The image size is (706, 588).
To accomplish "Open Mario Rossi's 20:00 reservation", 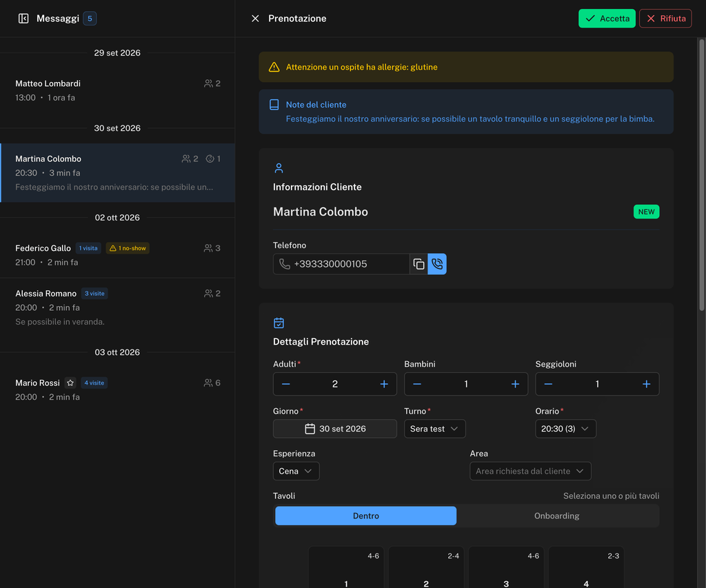I will pyautogui.click(x=117, y=390).
